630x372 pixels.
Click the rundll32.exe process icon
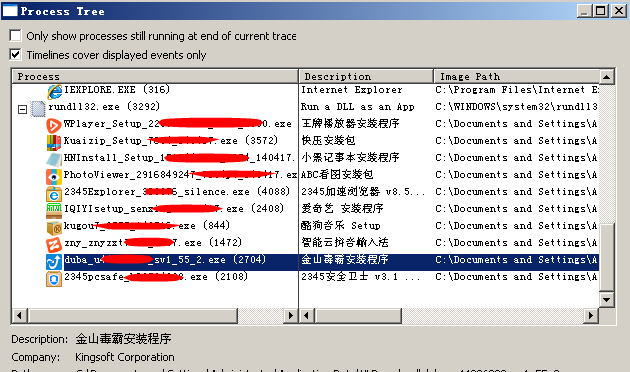click(x=39, y=108)
